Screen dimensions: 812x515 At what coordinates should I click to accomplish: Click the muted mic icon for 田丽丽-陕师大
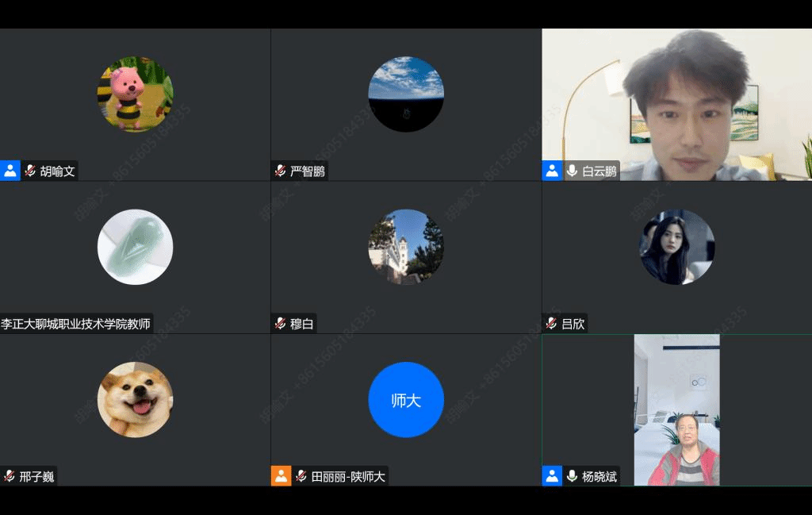tap(301, 476)
